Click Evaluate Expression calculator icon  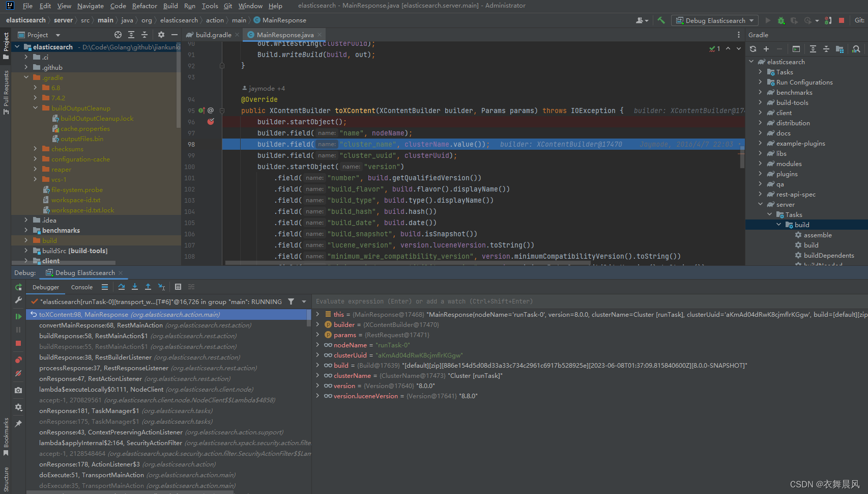178,287
